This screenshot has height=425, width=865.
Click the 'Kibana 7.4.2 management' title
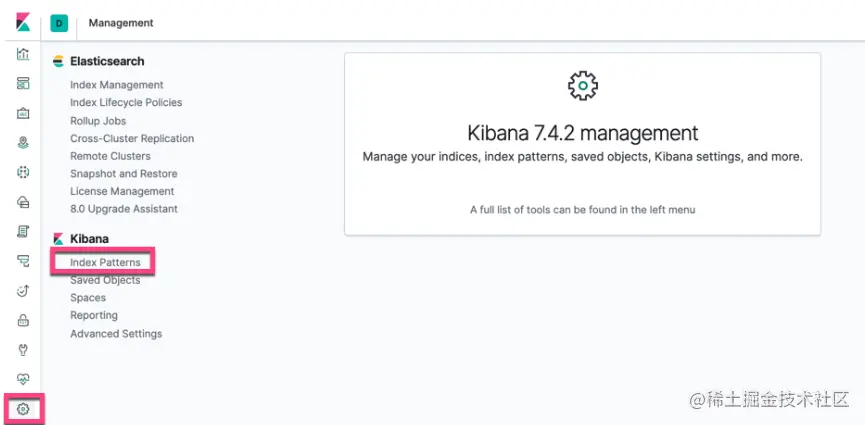(x=583, y=134)
